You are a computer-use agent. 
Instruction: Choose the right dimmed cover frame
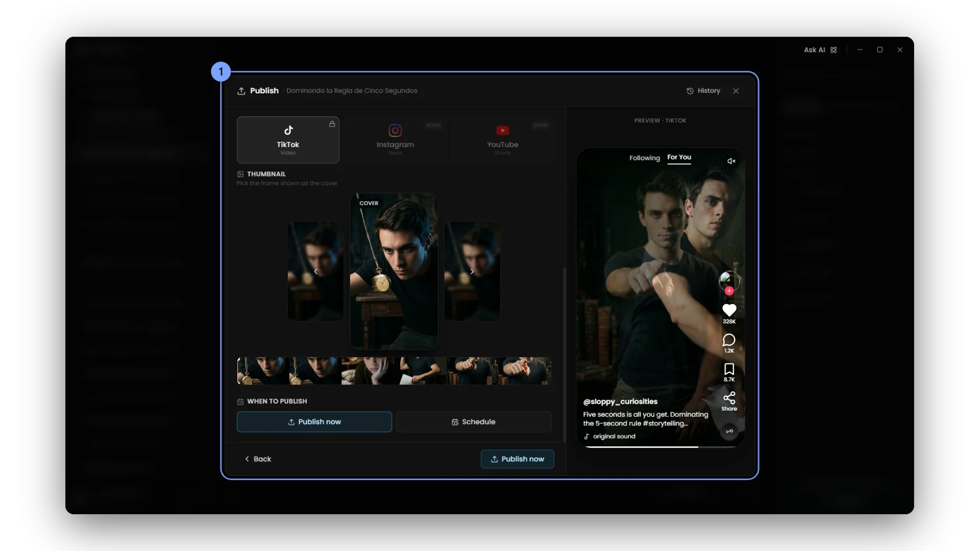pos(472,271)
